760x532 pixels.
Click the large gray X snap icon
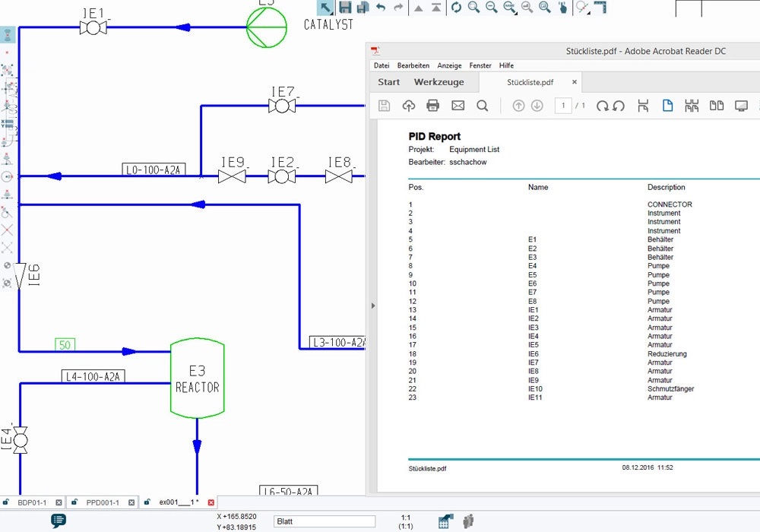click(8, 230)
